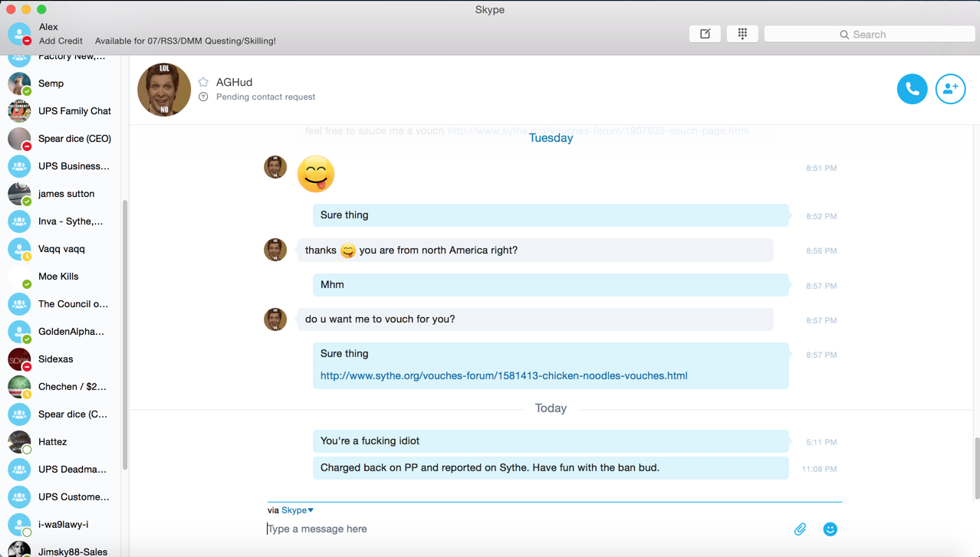The height and width of the screenshot is (557, 980).
Task: Click the 'Charged back on PP' message
Action: (551, 468)
